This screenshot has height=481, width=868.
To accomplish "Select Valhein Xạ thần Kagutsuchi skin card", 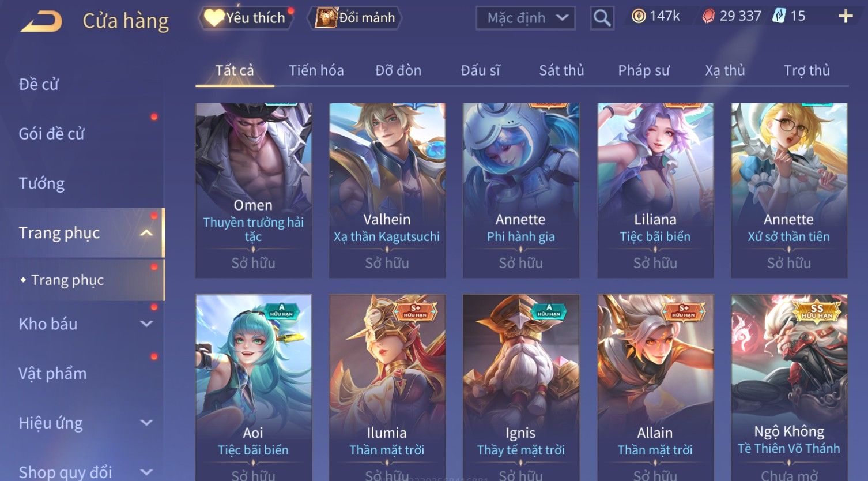I will (387, 190).
